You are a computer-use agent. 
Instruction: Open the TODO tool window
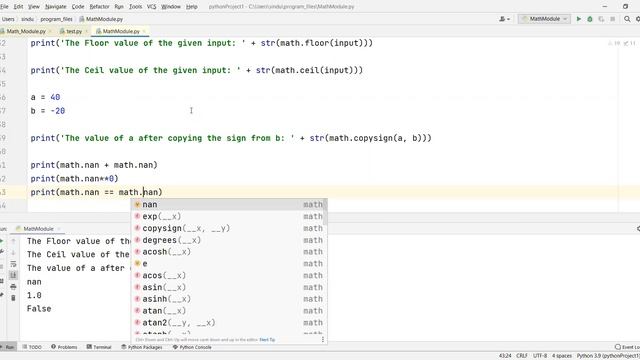(x=32, y=347)
